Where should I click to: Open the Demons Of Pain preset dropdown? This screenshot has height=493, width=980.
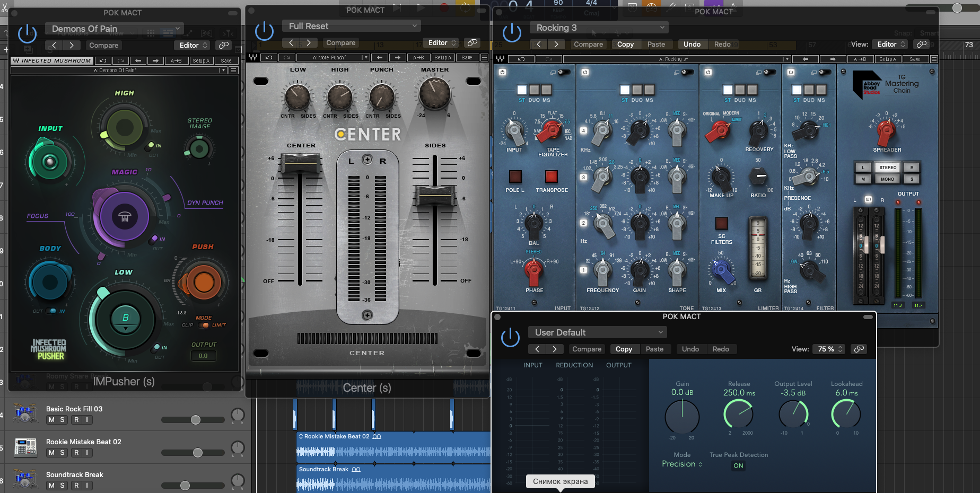tap(115, 29)
